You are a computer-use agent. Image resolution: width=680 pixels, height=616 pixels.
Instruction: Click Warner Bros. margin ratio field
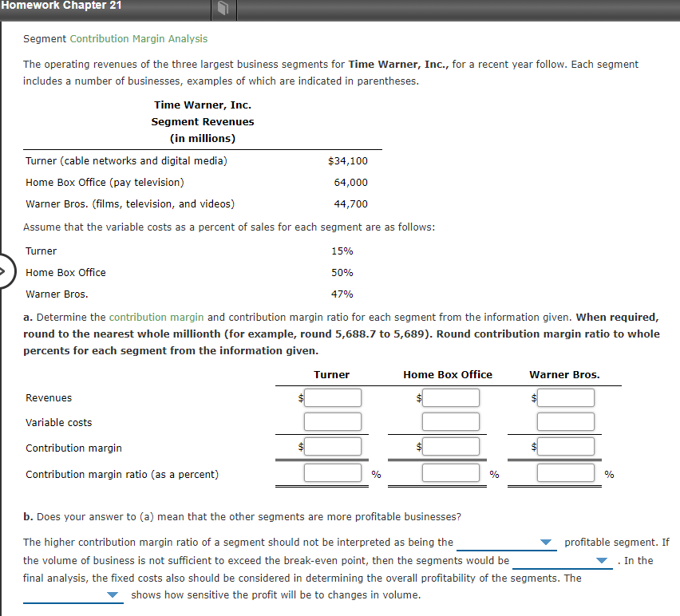tap(566, 472)
